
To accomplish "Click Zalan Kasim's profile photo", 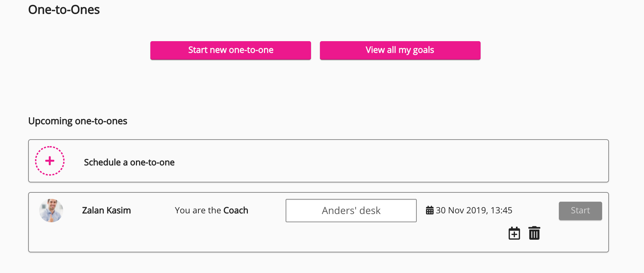I will [51, 210].
